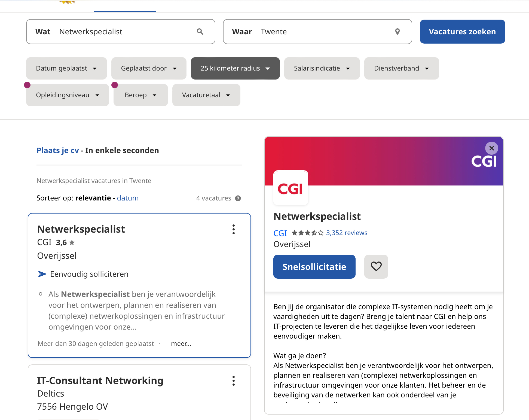Expand the Vacaturetaal filter

206,95
